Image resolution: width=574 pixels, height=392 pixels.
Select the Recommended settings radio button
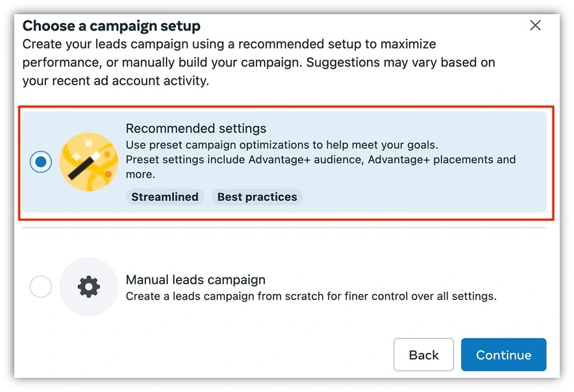41,161
